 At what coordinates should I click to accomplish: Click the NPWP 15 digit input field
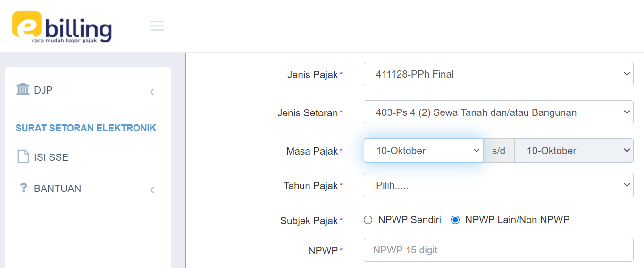tap(498, 250)
